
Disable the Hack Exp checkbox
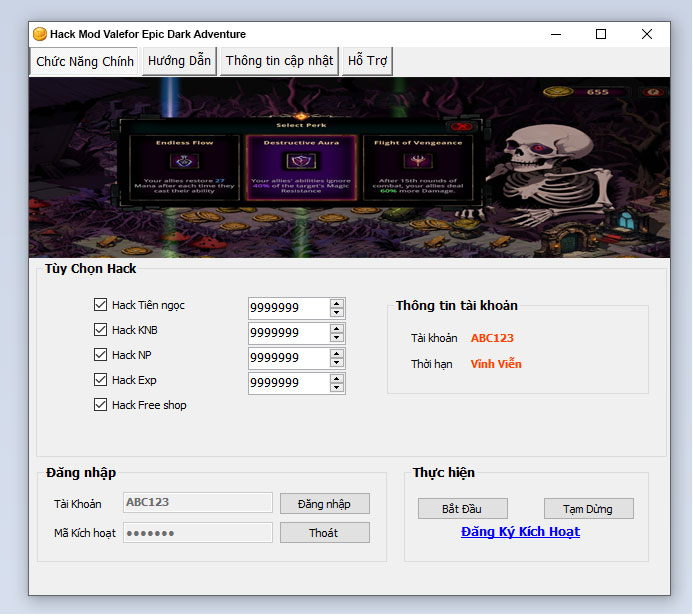click(x=100, y=380)
